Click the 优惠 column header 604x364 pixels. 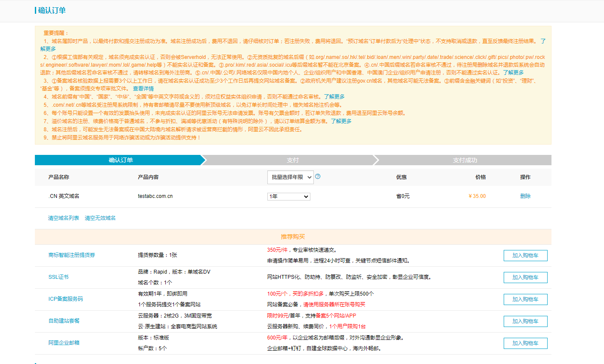click(x=401, y=177)
